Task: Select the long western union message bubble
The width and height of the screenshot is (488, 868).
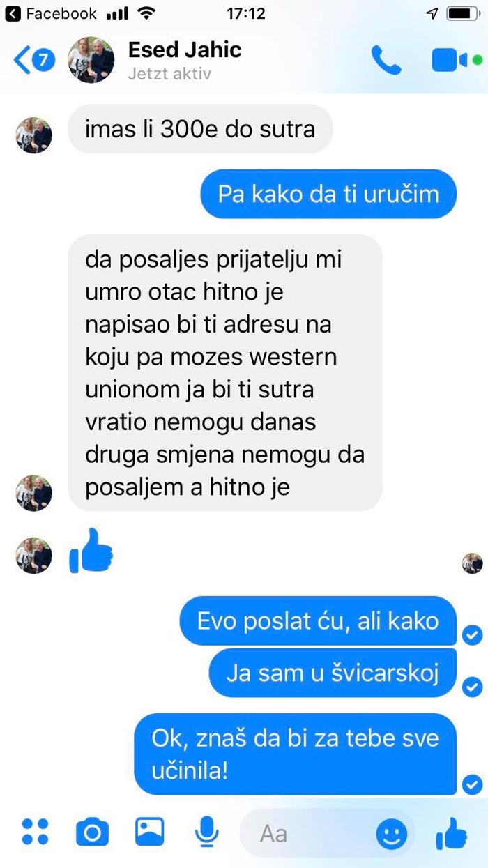Action: point(225,373)
